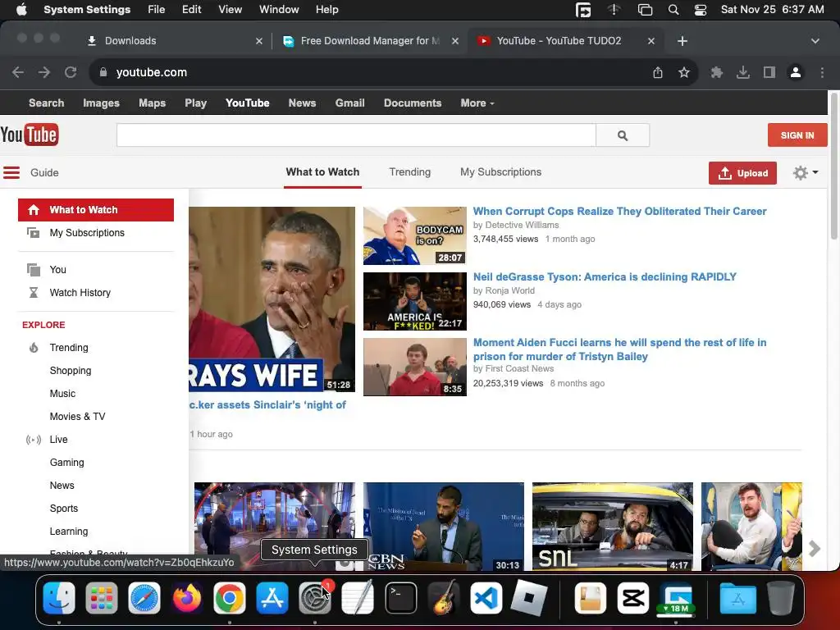Open the Window menu in the menu bar
Image resolution: width=840 pixels, height=630 pixels.
click(x=279, y=9)
